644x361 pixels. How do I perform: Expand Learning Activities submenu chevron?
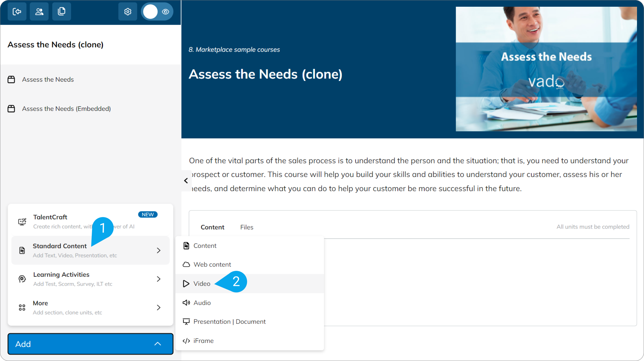(159, 279)
